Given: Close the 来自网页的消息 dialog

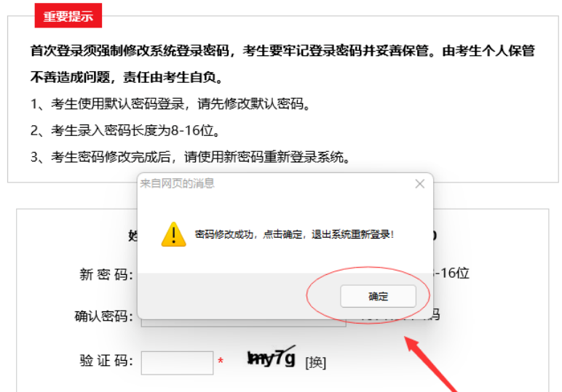Looking at the screenshot, I should [420, 184].
